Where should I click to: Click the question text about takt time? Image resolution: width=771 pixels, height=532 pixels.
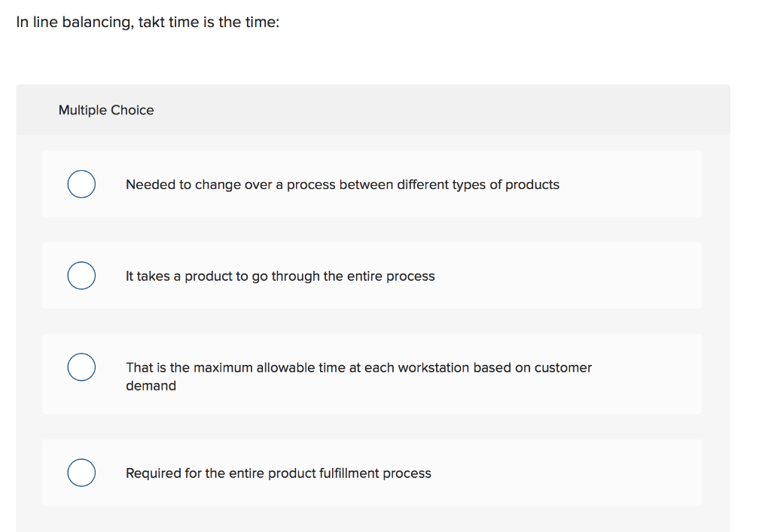click(148, 22)
